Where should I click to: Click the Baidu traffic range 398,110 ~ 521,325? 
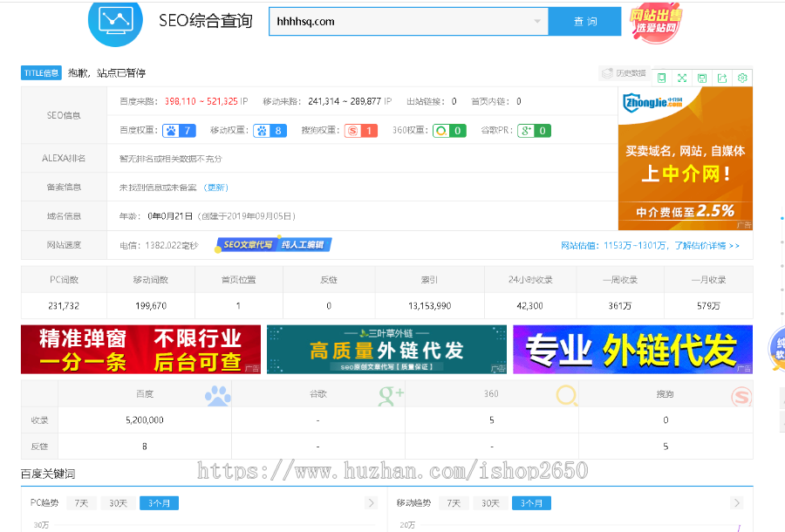coord(201,101)
